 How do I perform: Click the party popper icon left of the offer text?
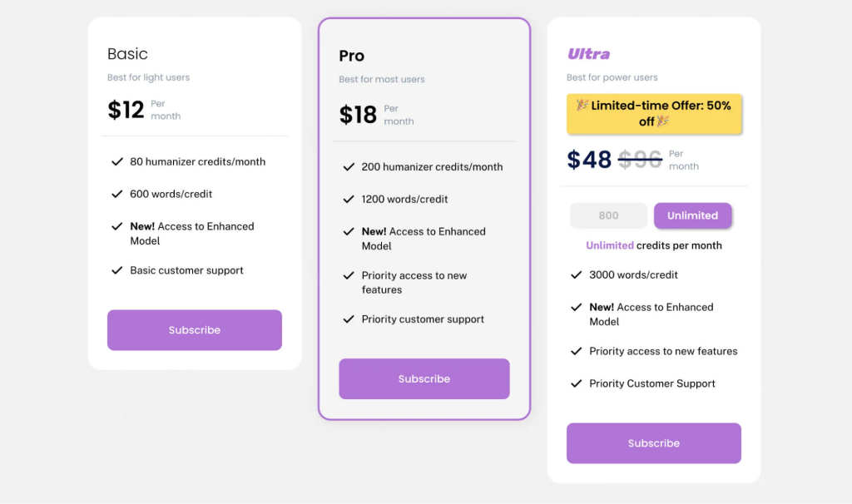(582, 106)
